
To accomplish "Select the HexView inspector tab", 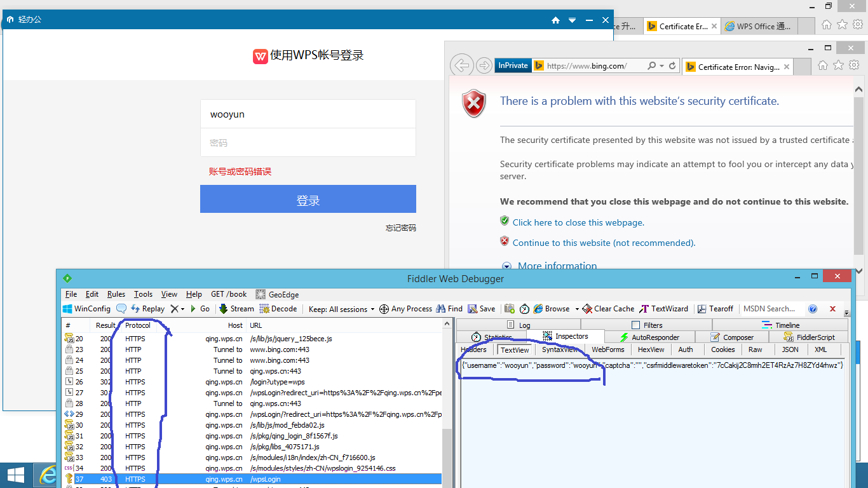I will 651,349.
